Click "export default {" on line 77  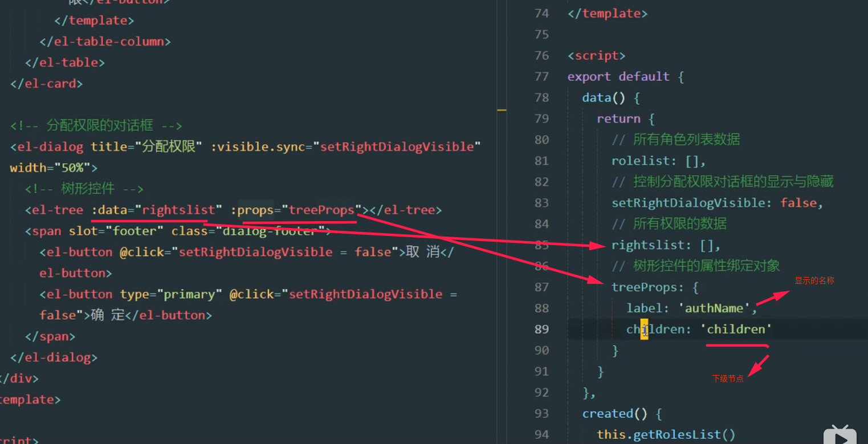[x=626, y=76]
